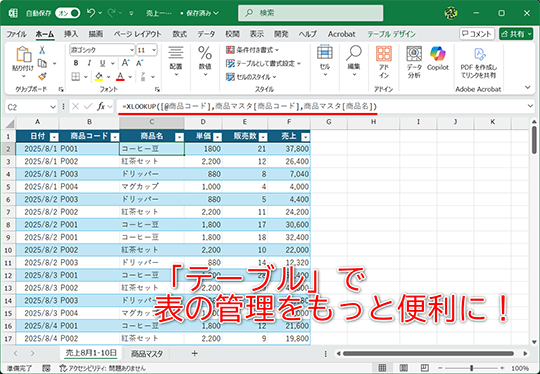Open the 数値 number format group
Image resolution: width=540 pixels, height=374 pixels.
coord(205,62)
